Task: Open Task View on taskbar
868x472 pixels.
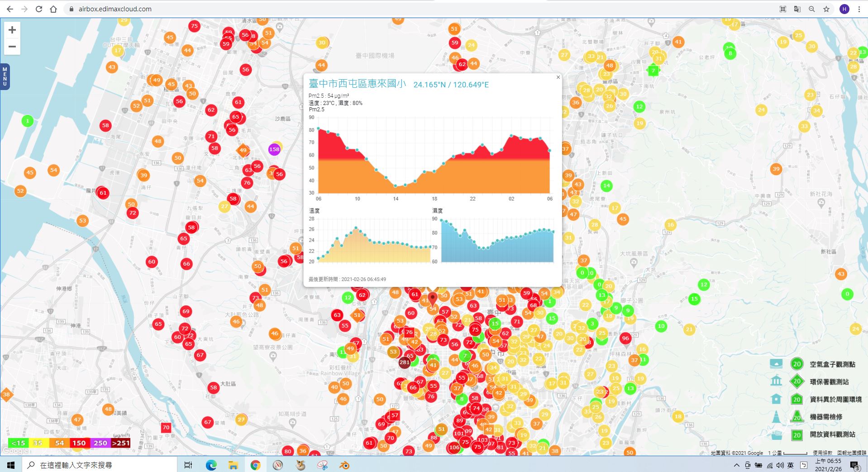Action: [188, 465]
